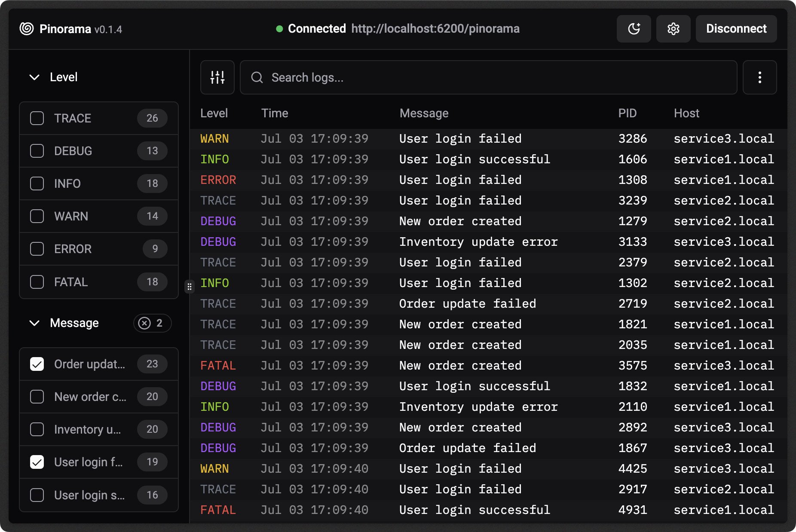Viewport: 796px width, 532px height.
Task: Collapse the Message filter section
Action: point(34,323)
